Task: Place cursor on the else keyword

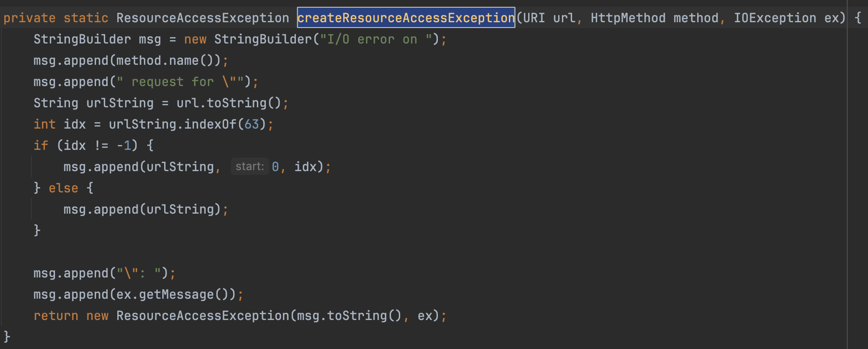Action: click(63, 188)
